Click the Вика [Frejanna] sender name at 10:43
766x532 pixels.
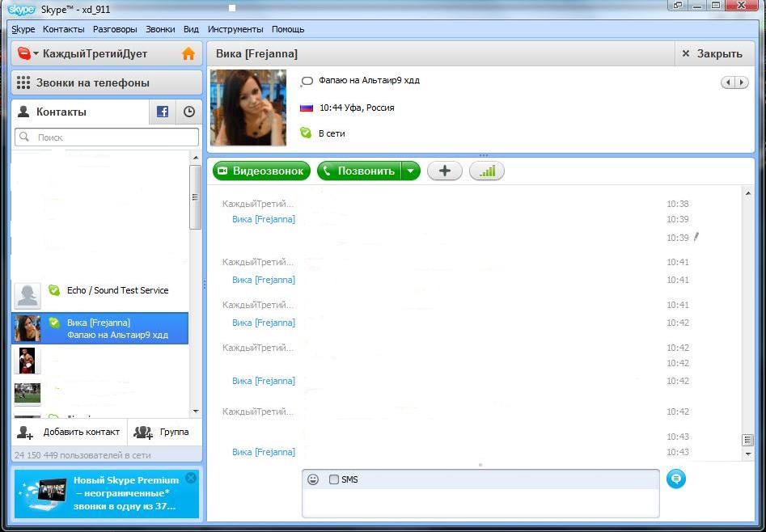[x=264, y=452]
